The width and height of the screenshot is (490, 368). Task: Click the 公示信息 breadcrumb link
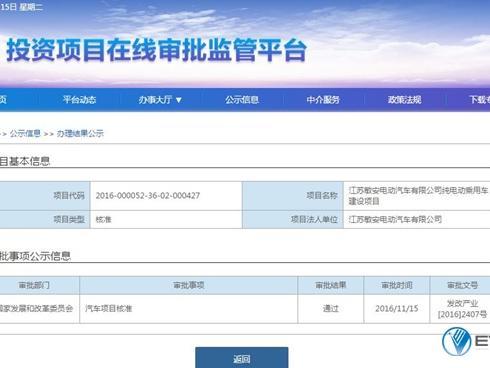coord(25,134)
